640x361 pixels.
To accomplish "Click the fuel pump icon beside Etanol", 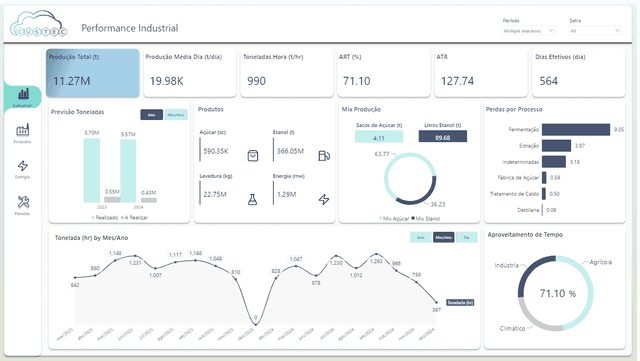I will click(324, 156).
